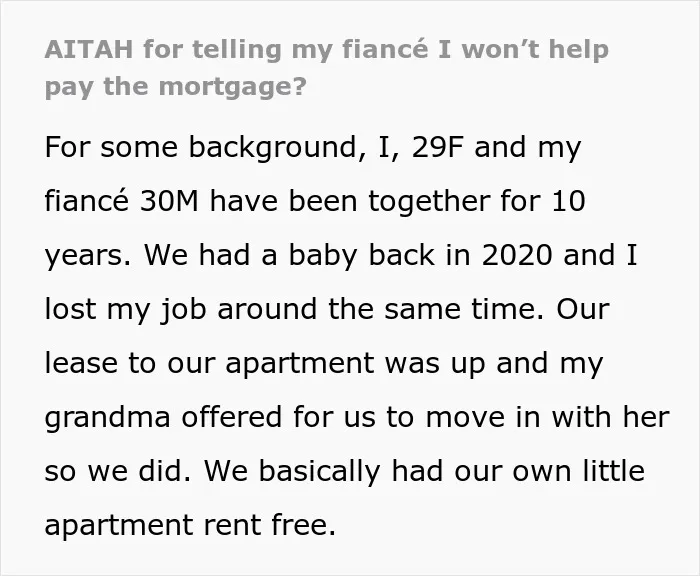Click the number '10' before 'years'
This screenshot has width=700, height=576.
click(568, 201)
